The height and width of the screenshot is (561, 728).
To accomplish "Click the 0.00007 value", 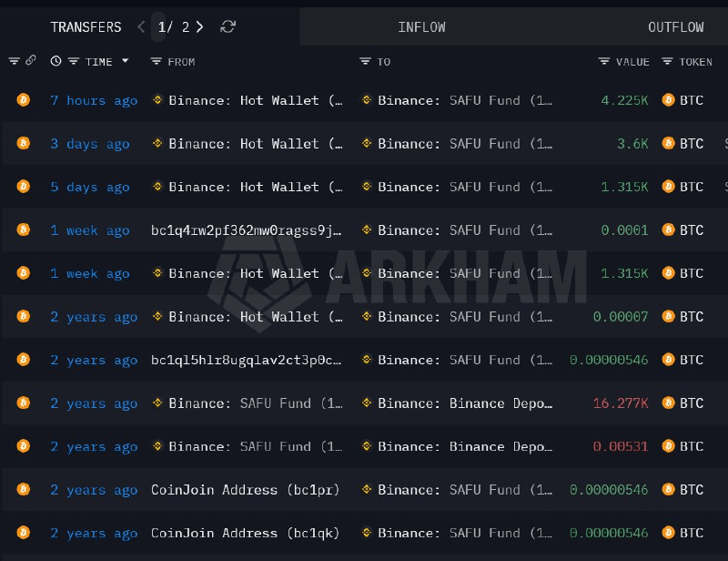I will pyautogui.click(x=621, y=317).
